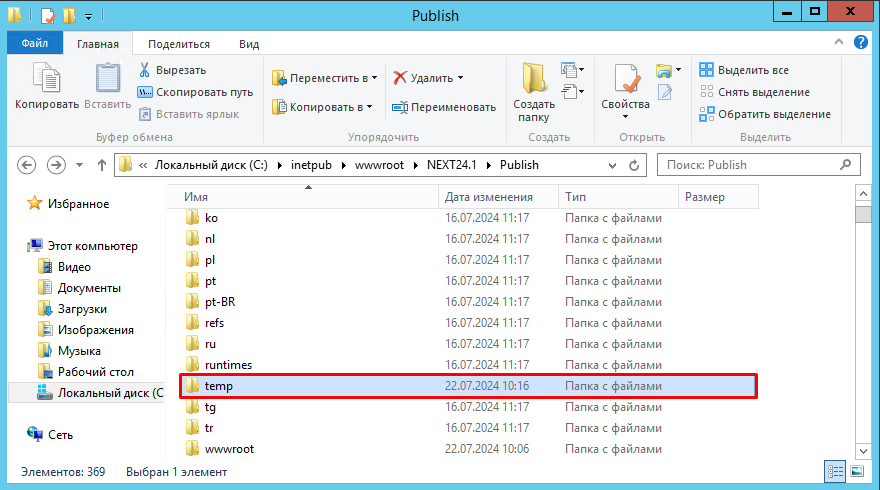
Task: Switch to the Поделиться ribbon tab
Action: pyautogui.click(x=179, y=44)
